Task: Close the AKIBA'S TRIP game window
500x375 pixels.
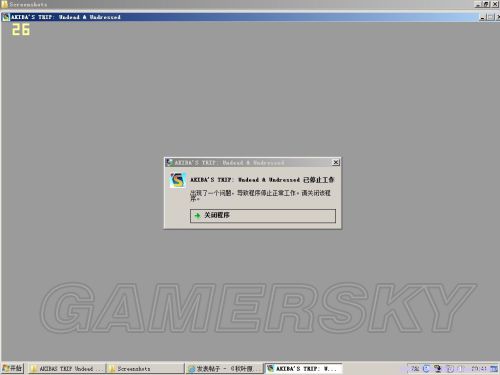Action: point(498,17)
